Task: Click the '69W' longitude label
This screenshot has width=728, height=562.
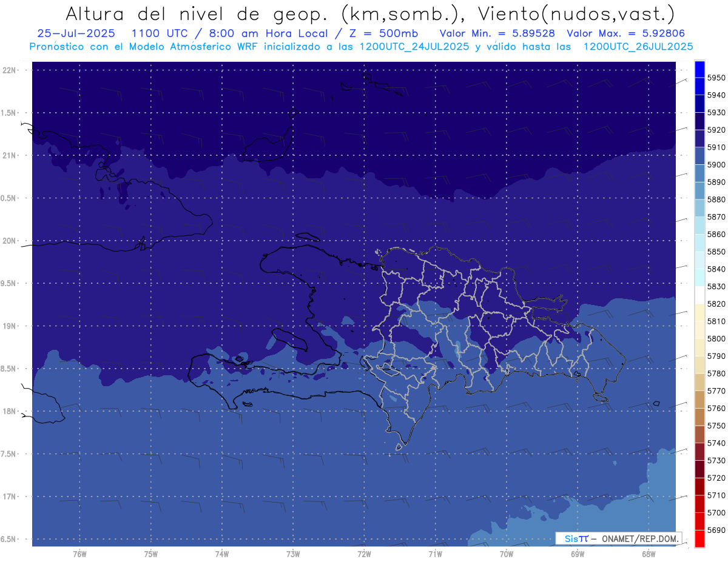Action: [578, 554]
